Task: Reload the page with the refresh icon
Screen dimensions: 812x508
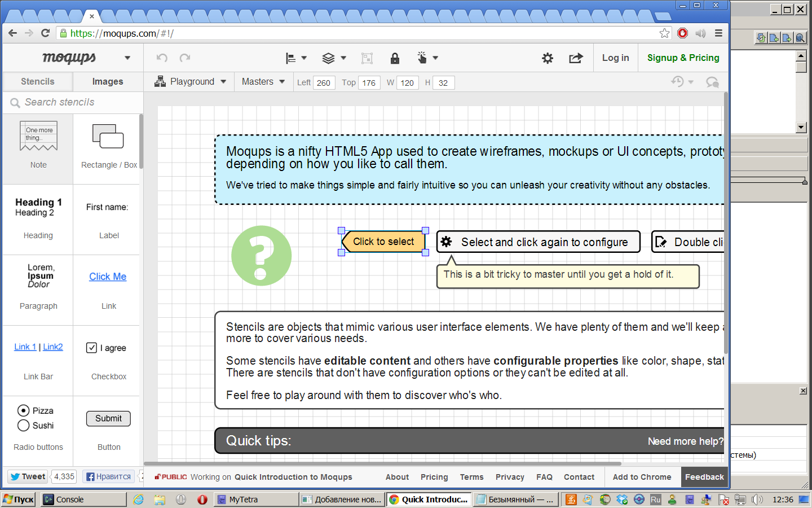Action: point(46,33)
